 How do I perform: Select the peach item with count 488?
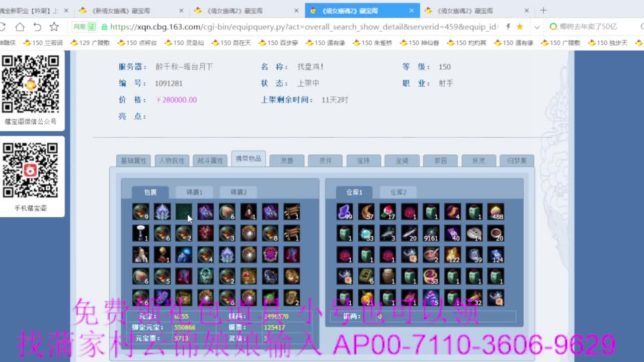click(496, 212)
